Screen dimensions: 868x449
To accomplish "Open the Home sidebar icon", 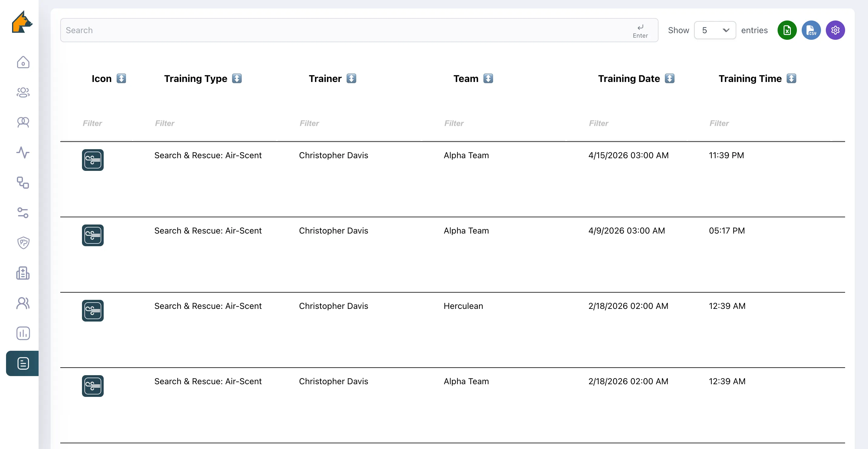I will point(23,62).
